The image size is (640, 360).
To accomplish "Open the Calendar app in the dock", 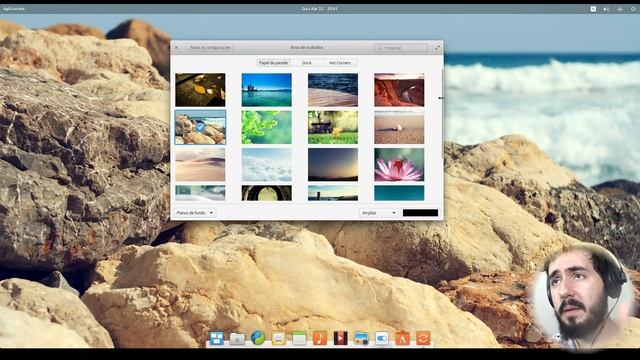I will 299,338.
